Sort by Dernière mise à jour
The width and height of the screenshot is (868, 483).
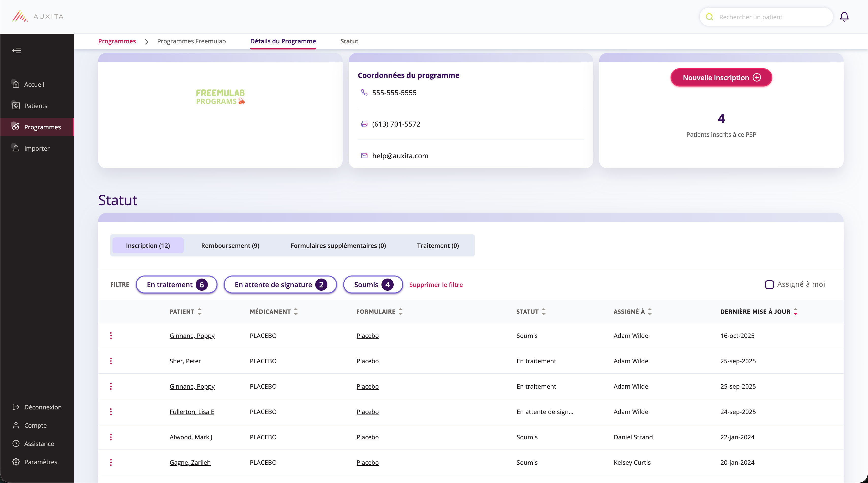pos(795,312)
